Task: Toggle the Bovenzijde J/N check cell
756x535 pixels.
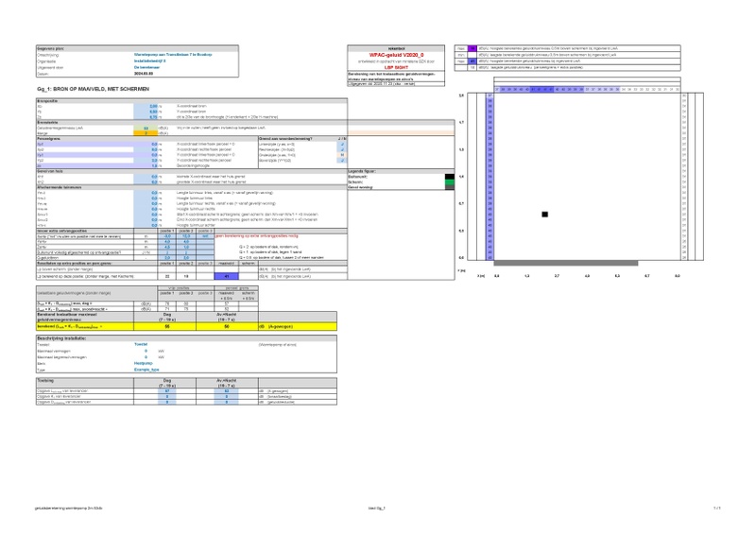Action: pyautogui.click(x=342, y=160)
